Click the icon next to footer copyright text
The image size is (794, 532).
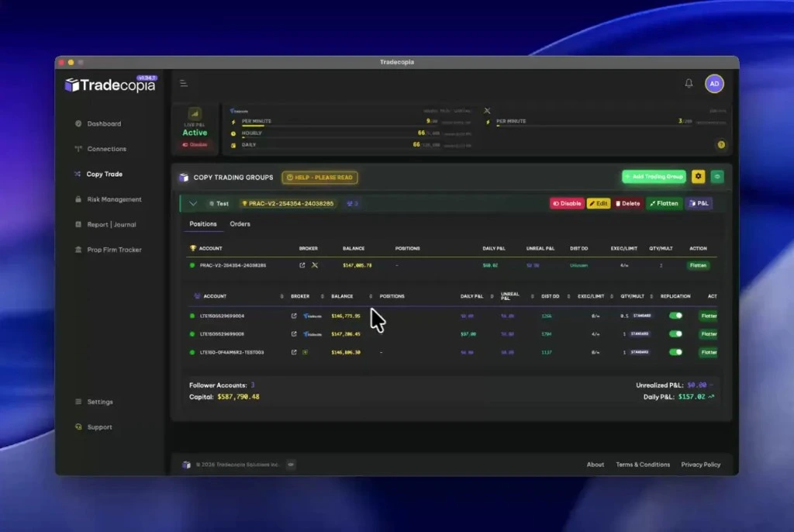[x=291, y=464]
